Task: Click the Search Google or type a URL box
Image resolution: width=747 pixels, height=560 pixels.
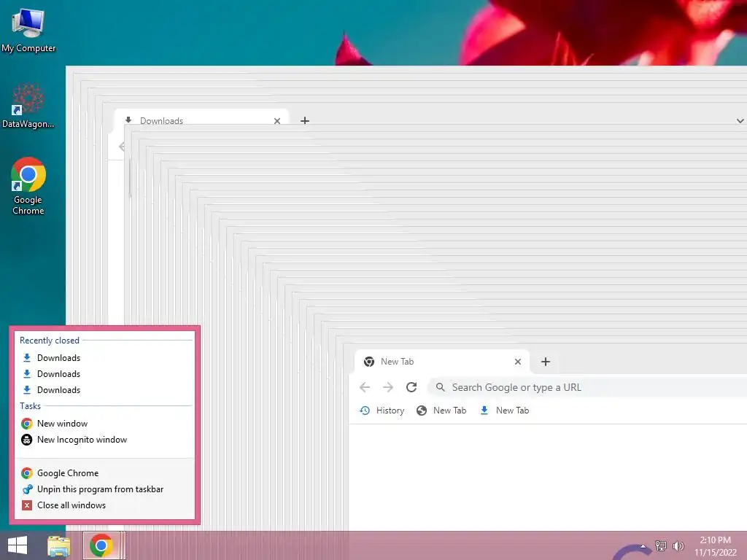Action: [x=587, y=387]
